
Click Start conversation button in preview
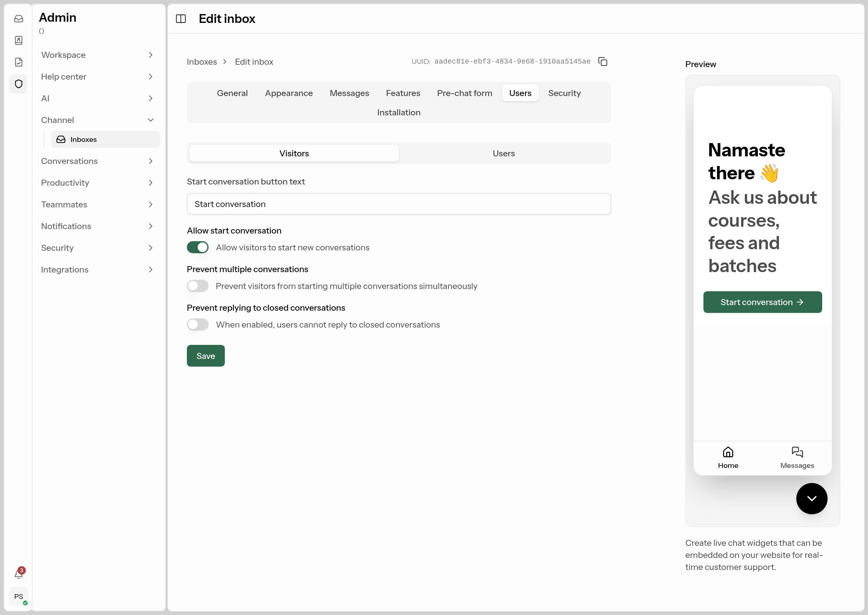click(762, 302)
